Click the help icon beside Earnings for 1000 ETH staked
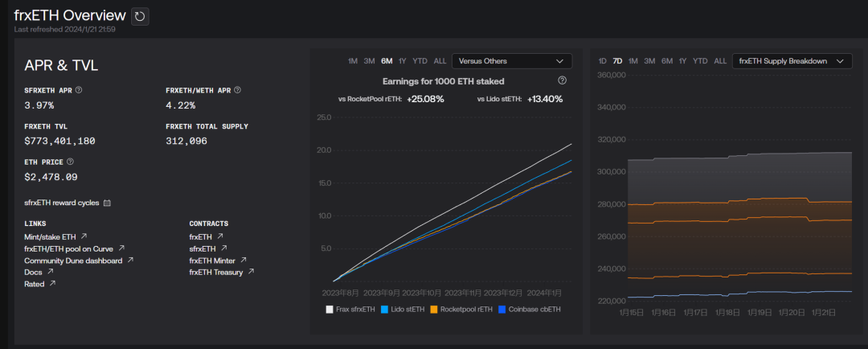Image resolution: width=868 pixels, height=349 pixels. pyautogui.click(x=563, y=81)
